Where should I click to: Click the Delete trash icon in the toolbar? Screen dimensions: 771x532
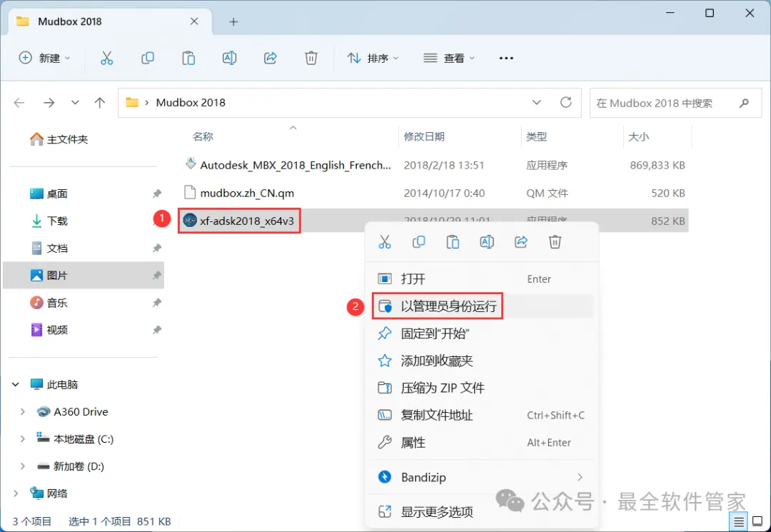(311, 58)
